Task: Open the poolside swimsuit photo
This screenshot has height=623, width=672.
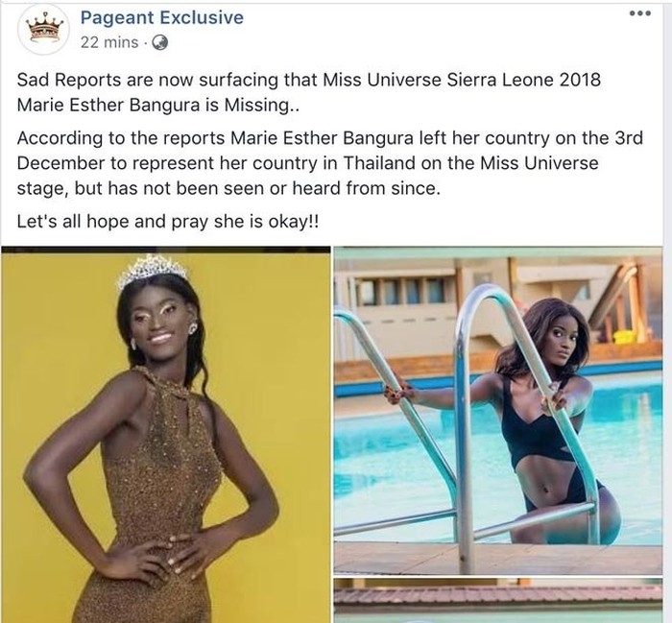Action: [498, 411]
